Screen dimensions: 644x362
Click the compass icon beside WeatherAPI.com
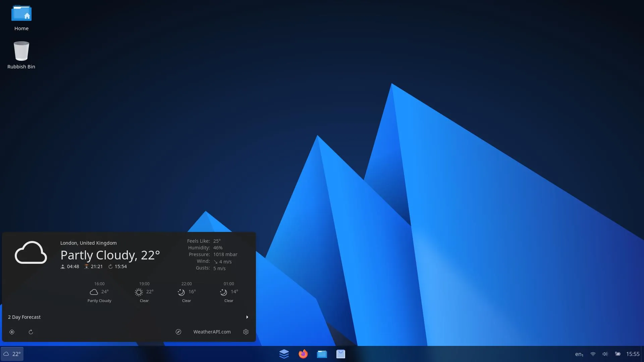pyautogui.click(x=178, y=332)
